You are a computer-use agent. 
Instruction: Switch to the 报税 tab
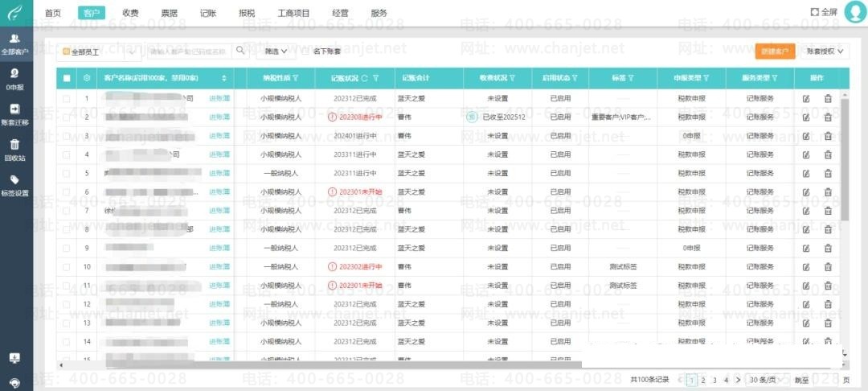247,13
